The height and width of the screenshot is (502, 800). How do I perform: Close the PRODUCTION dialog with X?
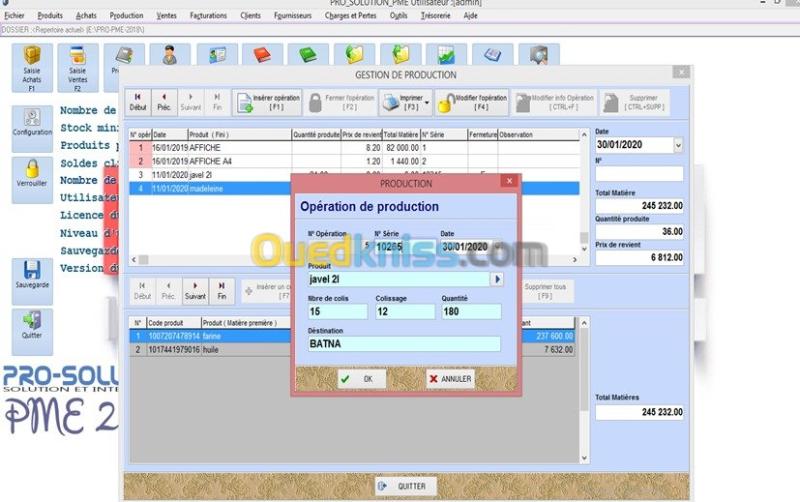509,181
